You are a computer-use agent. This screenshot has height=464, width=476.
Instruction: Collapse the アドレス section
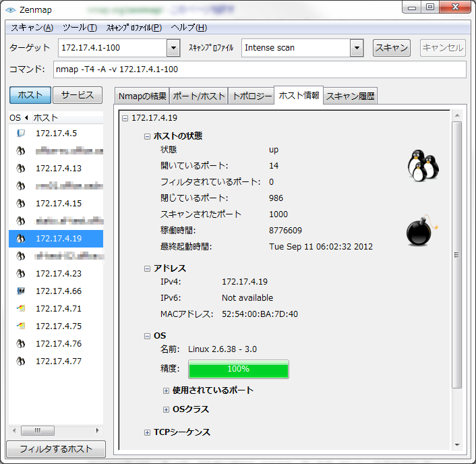tap(147, 268)
